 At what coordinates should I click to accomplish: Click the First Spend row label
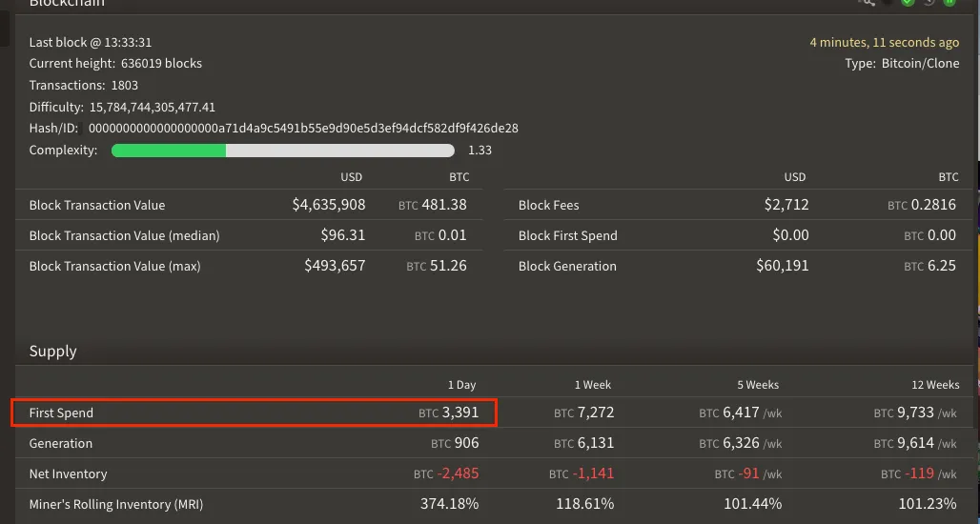61,413
